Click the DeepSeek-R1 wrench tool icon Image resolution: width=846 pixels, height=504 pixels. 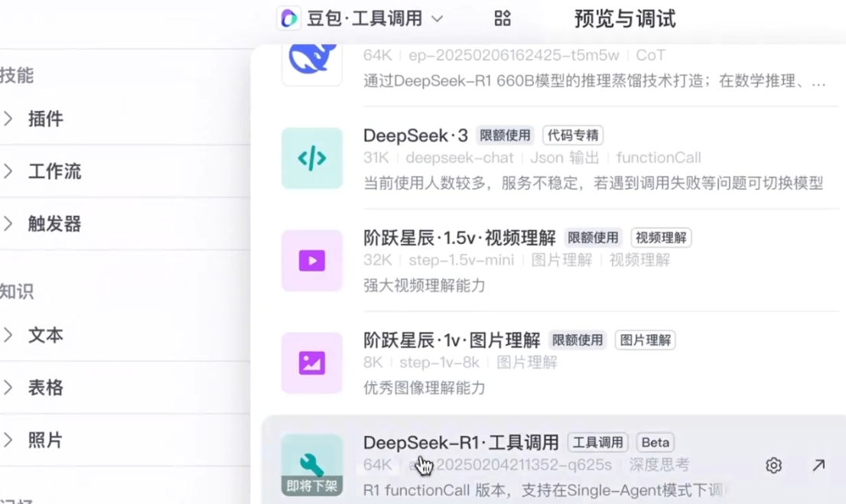point(312,463)
